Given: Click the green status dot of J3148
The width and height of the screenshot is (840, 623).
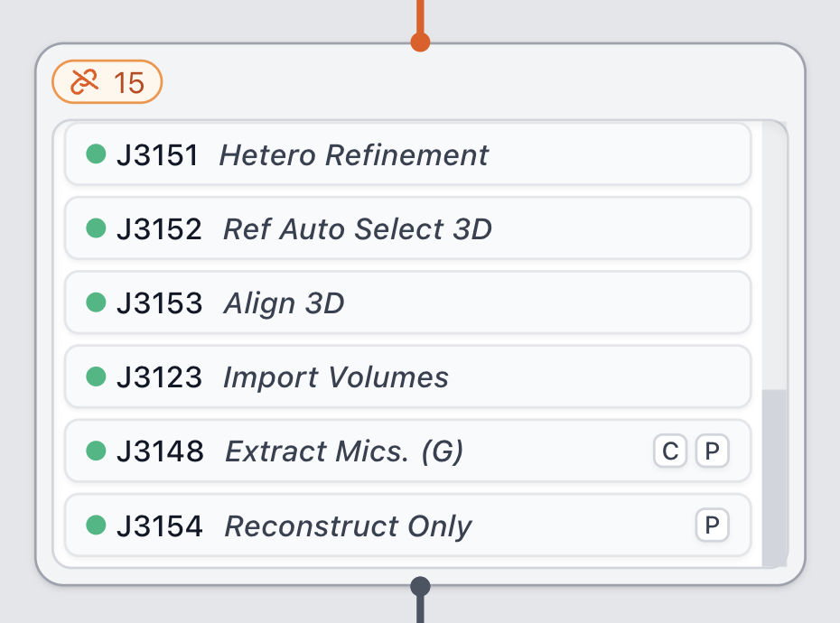Looking at the screenshot, I should (x=96, y=451).
